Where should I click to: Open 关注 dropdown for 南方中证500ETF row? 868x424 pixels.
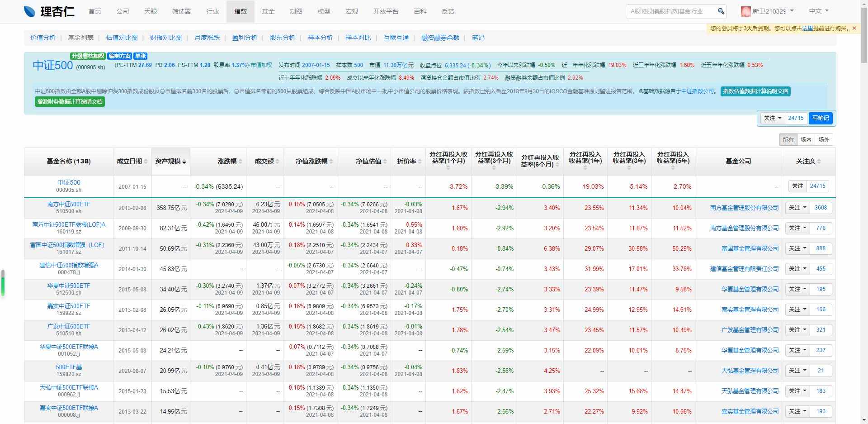click(797, 208)
